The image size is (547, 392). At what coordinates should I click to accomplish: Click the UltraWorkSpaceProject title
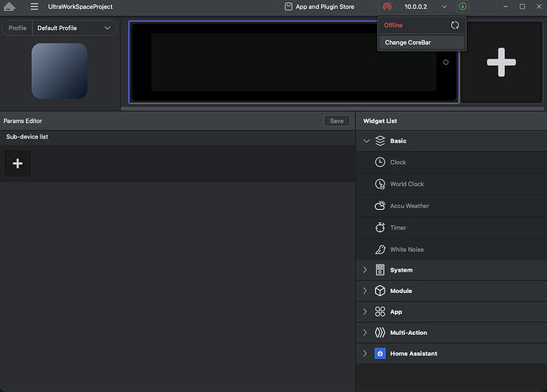click(x=80, y=6)
